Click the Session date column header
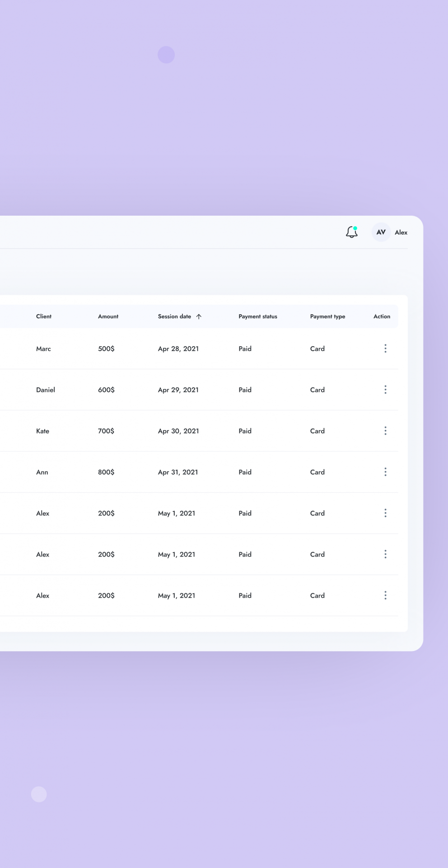The height and width of the screenshot is (868, 448). pos(174,316)
